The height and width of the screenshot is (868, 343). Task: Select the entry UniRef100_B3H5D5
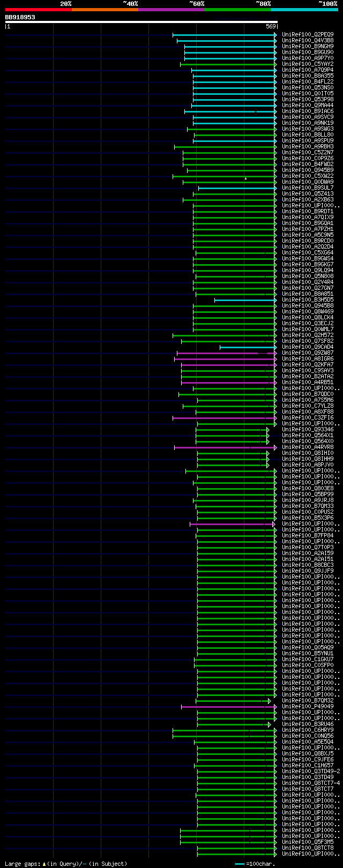pos(308,300)
